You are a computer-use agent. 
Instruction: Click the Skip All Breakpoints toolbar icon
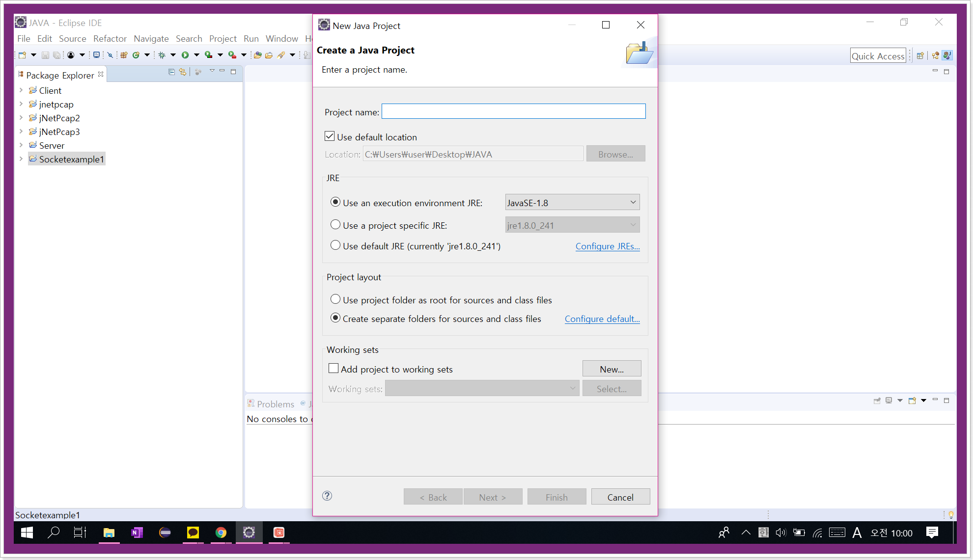click(x=110, y=55)
